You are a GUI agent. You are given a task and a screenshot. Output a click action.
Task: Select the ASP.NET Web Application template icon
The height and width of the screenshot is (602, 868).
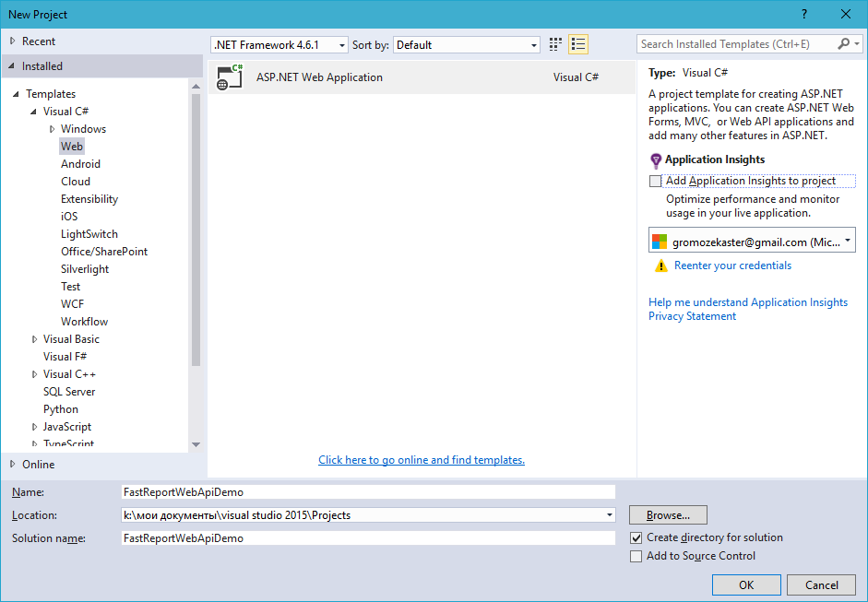point(230,77)
